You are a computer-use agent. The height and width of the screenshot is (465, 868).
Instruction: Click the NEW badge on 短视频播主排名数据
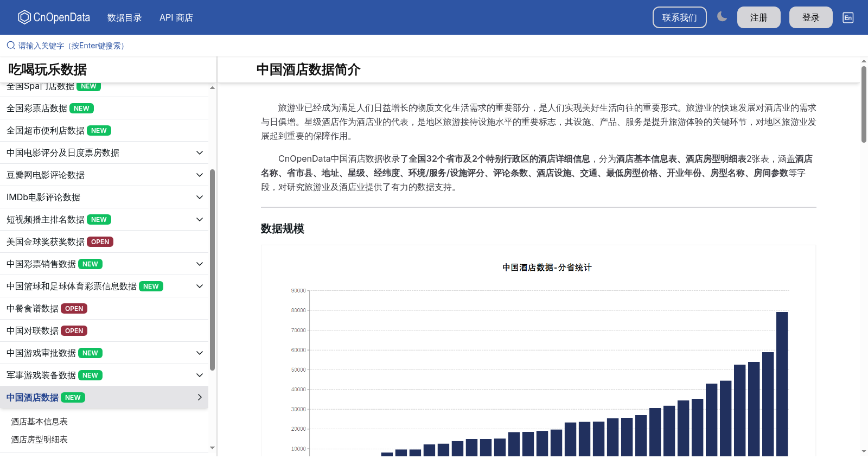coord(99,219)
